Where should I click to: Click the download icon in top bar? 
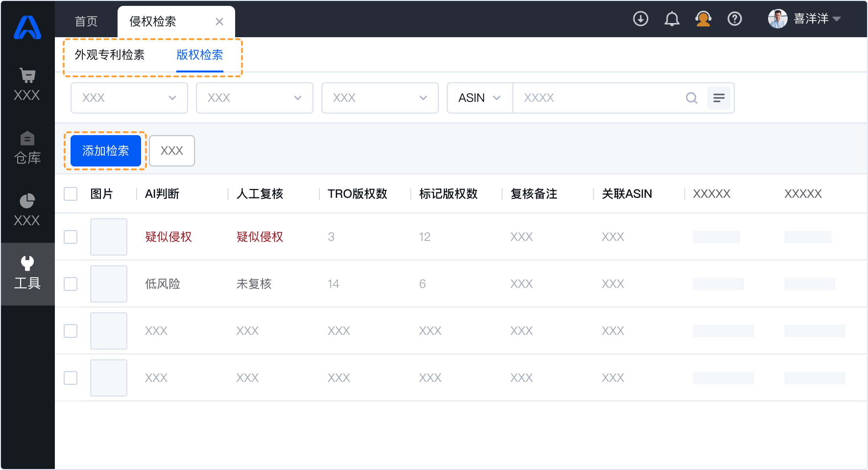click(640, 19)
